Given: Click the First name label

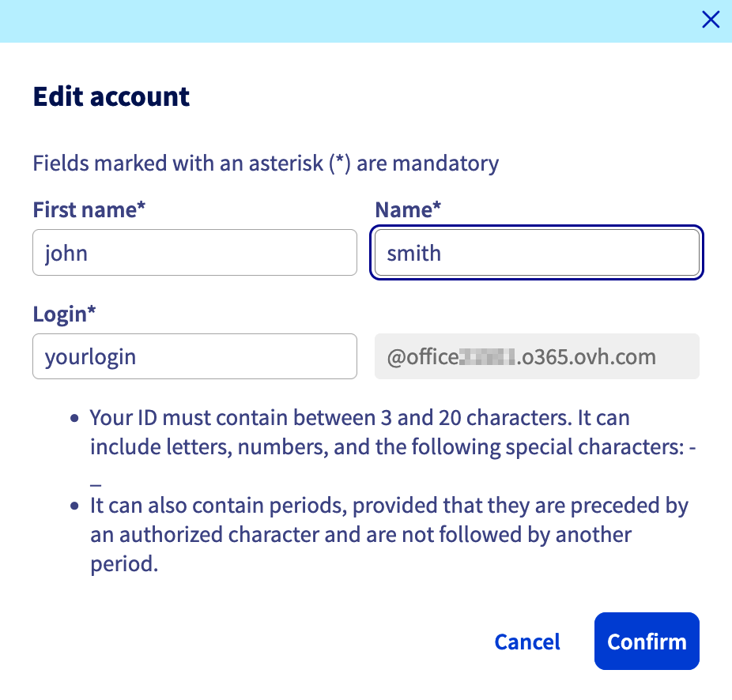Looking at the screenshot, I should (x=90, y=210).
